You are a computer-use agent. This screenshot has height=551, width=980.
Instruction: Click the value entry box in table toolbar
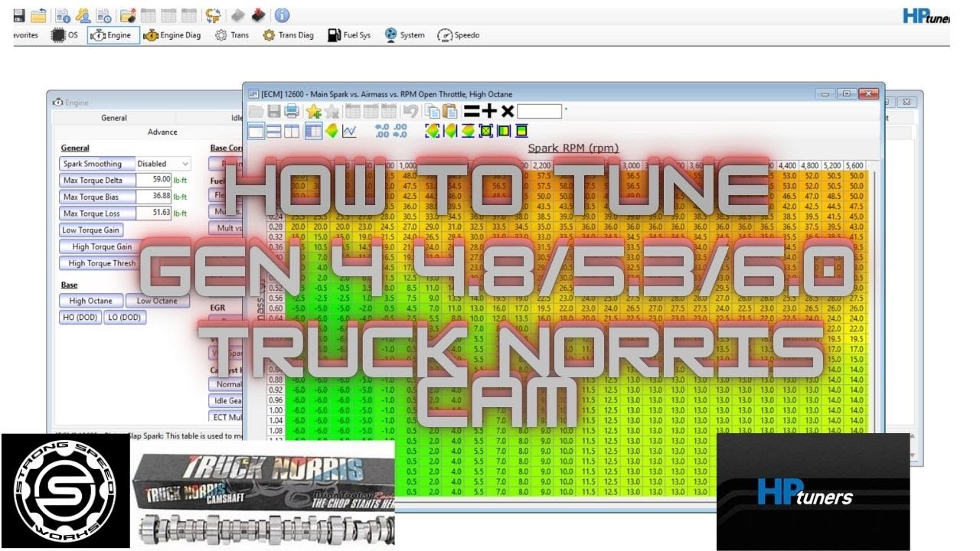point(540,112)
